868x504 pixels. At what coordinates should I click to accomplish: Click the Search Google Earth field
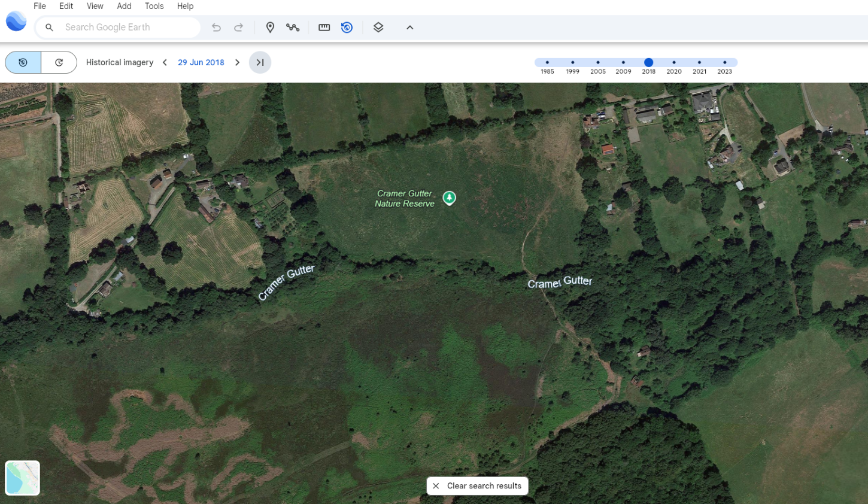126,28
